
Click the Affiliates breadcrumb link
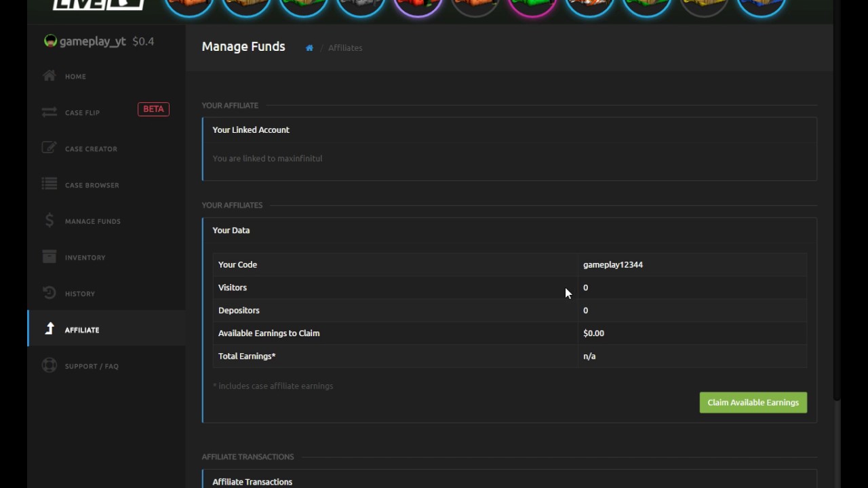tap(345, 48)
